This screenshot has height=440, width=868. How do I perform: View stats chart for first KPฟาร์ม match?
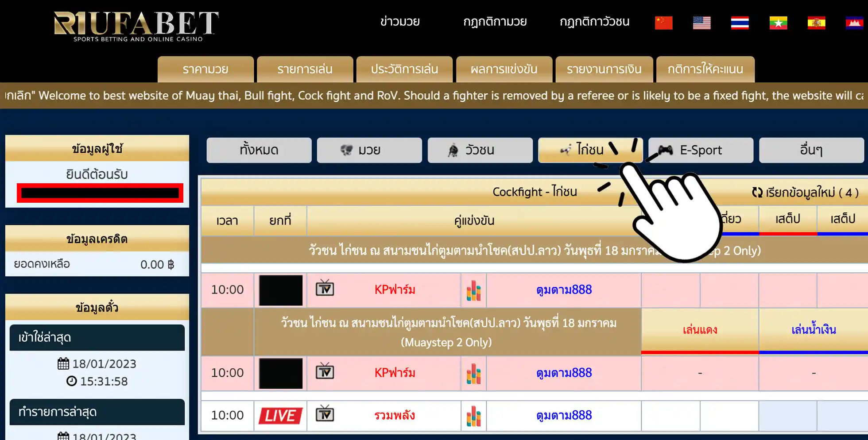coord(473,291)
